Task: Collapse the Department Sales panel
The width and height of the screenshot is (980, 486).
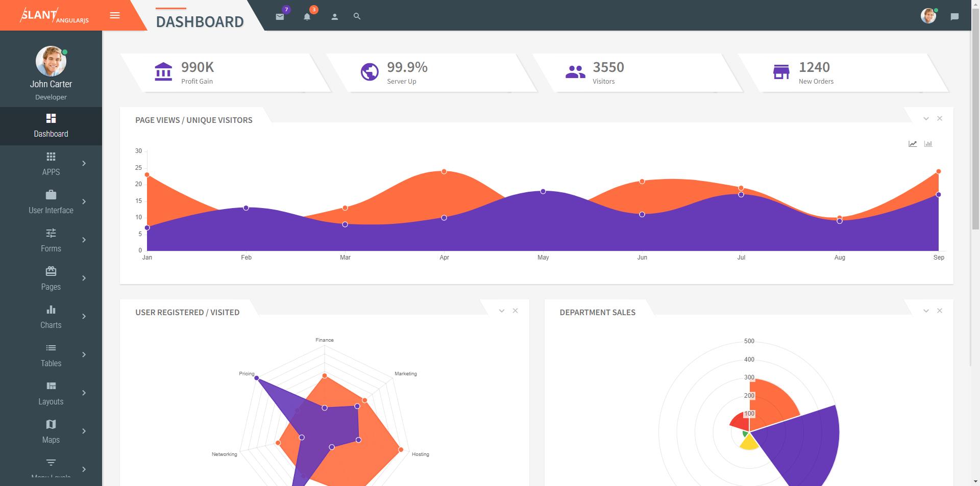Action: pyautogui.click(x=926, y=311)
